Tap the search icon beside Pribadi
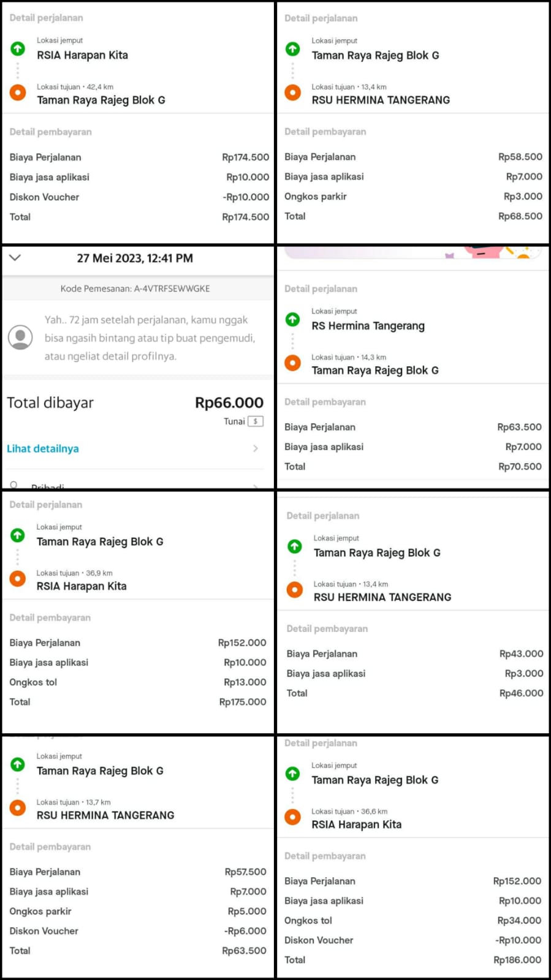The image size is (551, 980). (x=13, y=486)
